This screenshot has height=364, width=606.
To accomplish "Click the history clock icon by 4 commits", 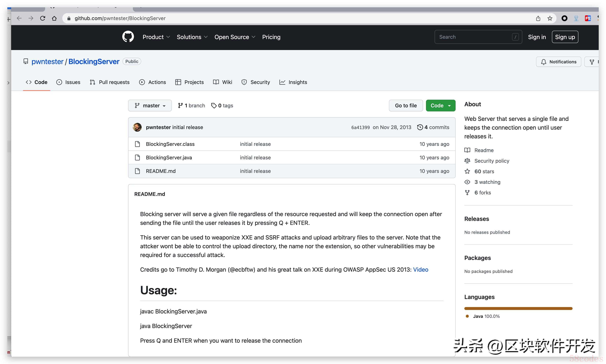I will click(420, 127).
